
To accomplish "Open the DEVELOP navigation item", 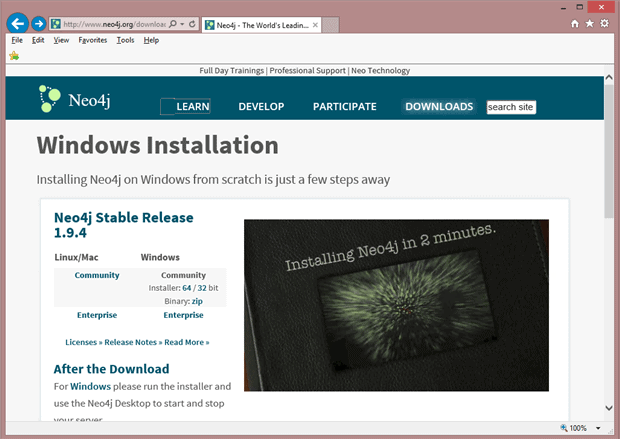I will point(261,106).
